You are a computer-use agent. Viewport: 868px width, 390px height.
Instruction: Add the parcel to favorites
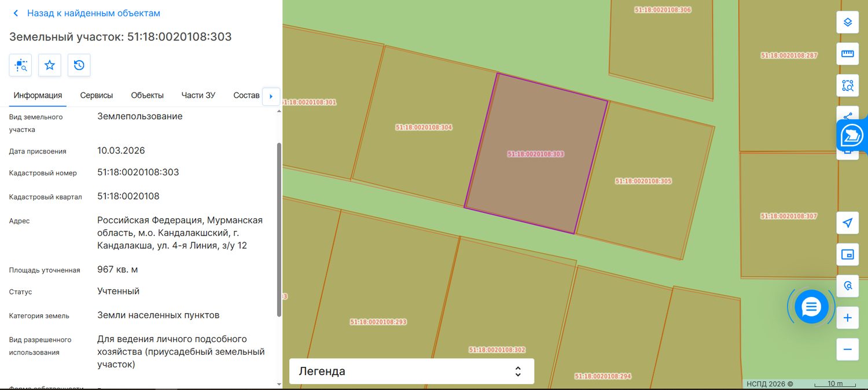pyautogui.click(x=50, y=65)
